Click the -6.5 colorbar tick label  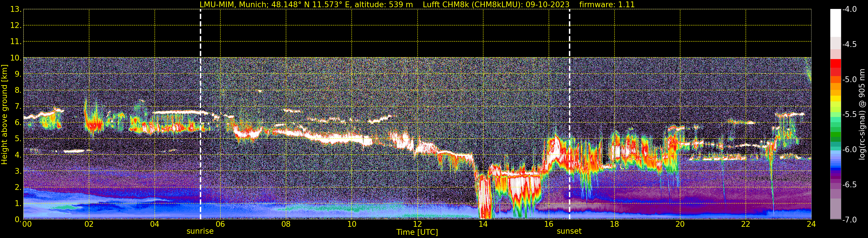coord(849,184)
